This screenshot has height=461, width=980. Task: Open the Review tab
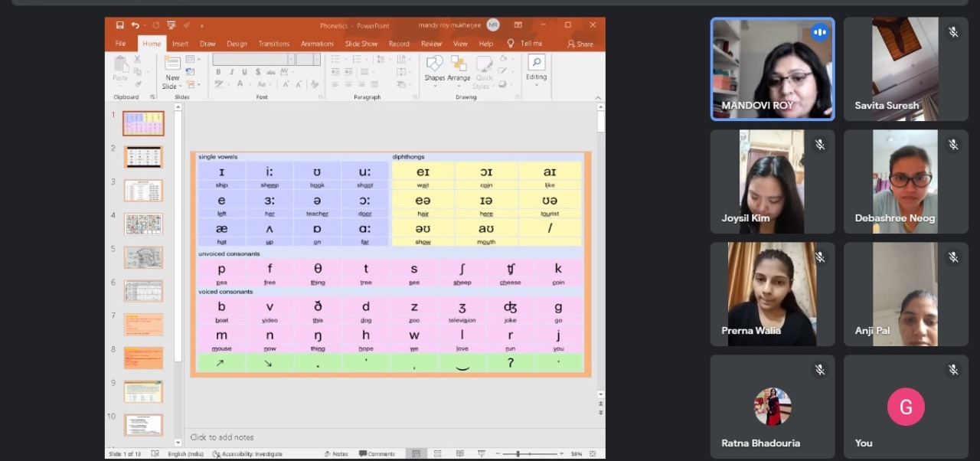tap(431, 44)
